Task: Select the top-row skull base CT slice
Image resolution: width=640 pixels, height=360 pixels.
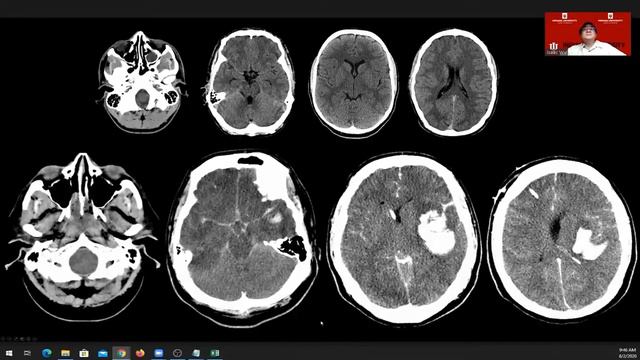Action: click(141, 81)
